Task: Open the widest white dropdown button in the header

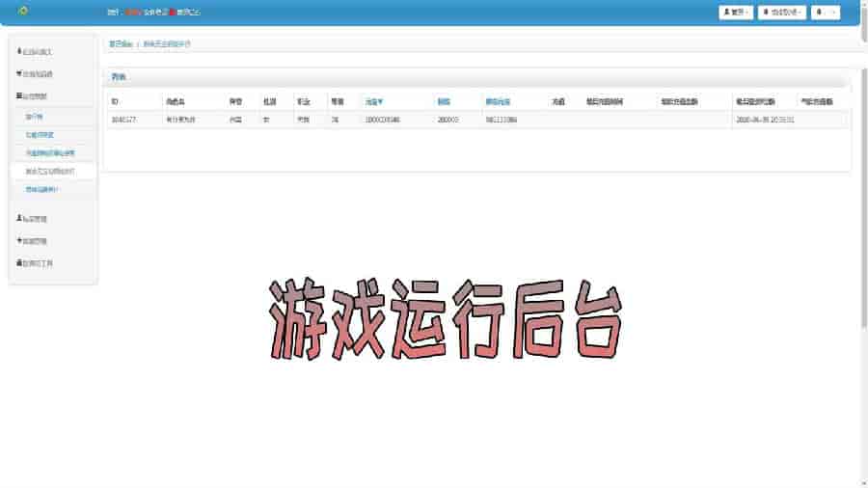Action: click(781, 13)
